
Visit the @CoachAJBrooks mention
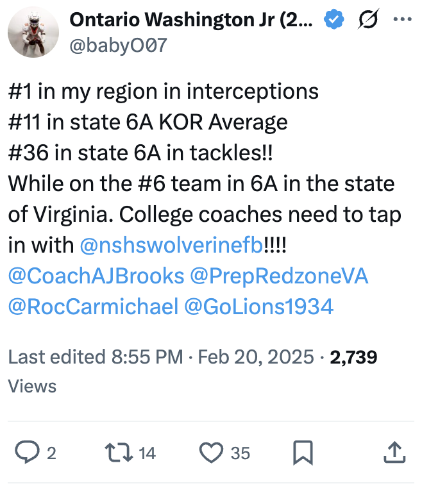click(x=96, y=276)
